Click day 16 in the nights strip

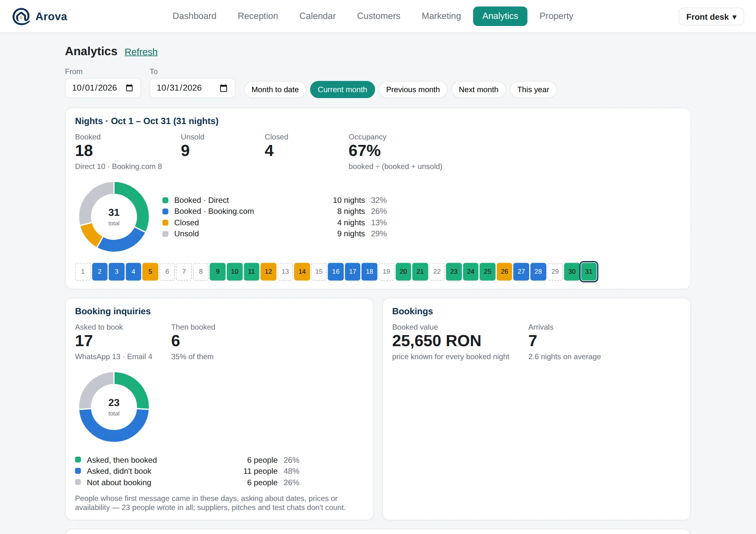[x=336, y=272]
